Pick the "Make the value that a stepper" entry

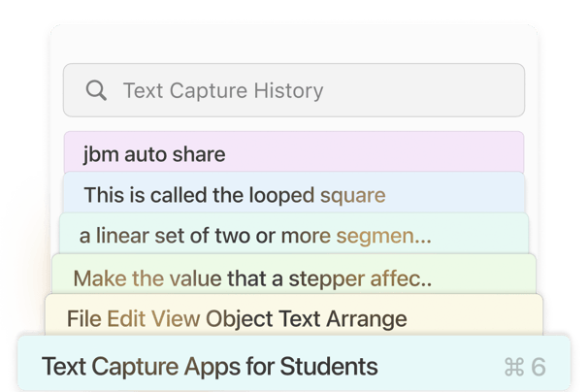[x=293, y=278]
